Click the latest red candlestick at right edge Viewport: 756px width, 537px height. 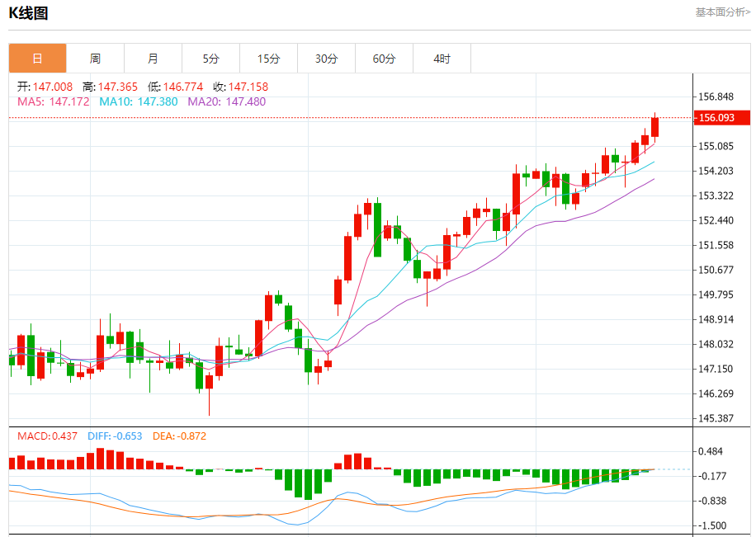654,127
